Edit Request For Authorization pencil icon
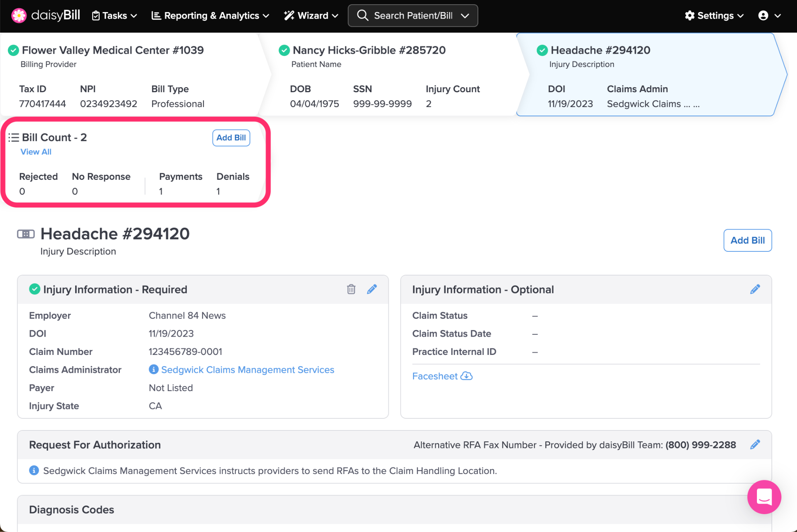The width and height of the screenshot is (797, 532). [755, 444]
